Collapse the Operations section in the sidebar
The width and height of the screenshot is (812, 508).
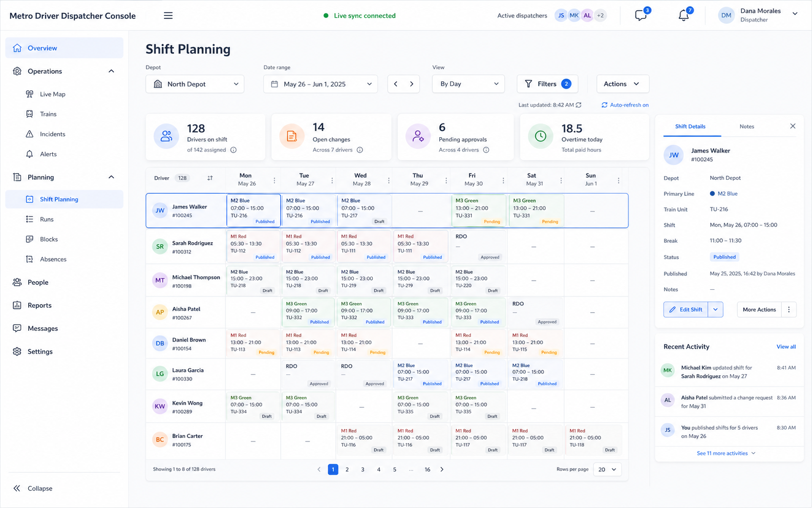[x=111, y=71]
